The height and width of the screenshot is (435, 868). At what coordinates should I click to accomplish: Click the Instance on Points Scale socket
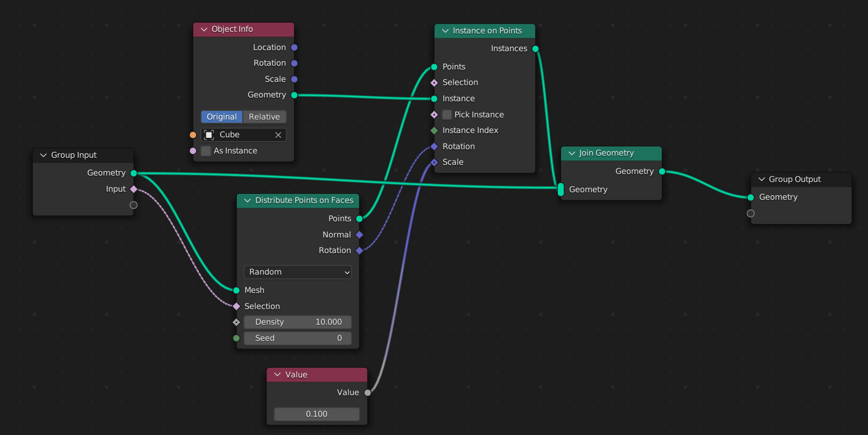(x=435, y=162)
